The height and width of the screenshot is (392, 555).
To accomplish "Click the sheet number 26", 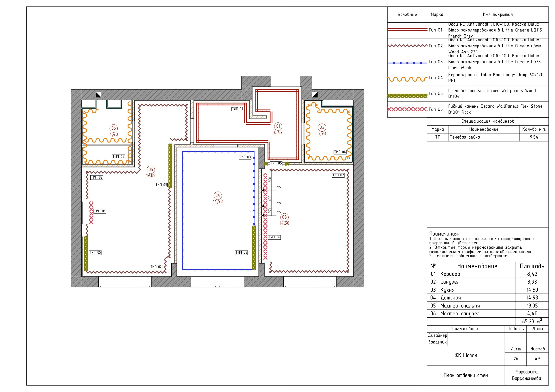I will pos(516,359).
